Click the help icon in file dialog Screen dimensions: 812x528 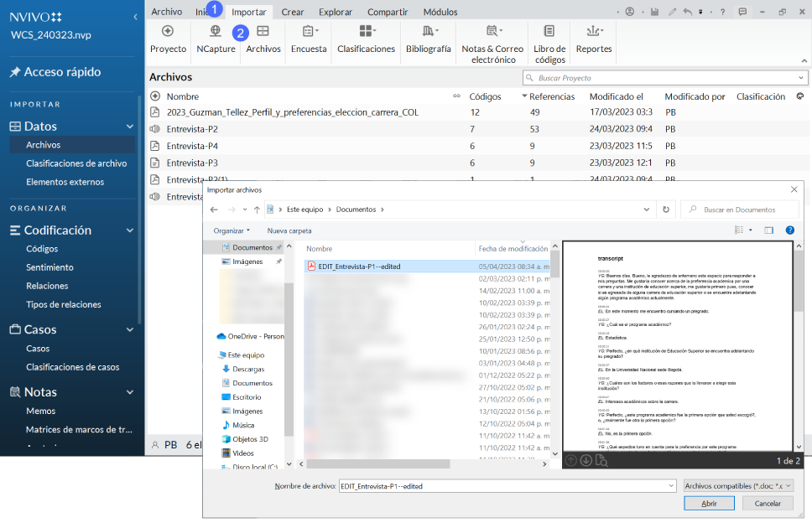click(x=789, y=230)
